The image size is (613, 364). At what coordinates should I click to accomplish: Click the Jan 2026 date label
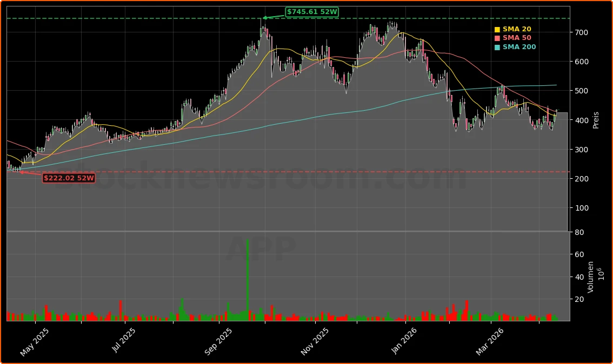[x=405, y=341]
